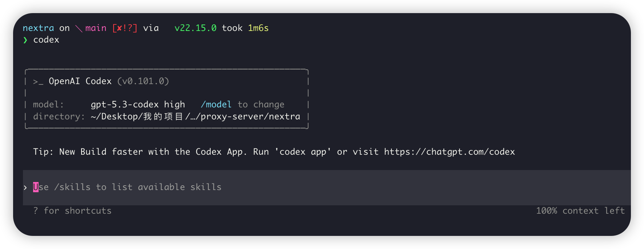Open the https://chatgpt.com/codex URL
The height and width of the screenshot is (249, 644).
(x=449, y=152)
